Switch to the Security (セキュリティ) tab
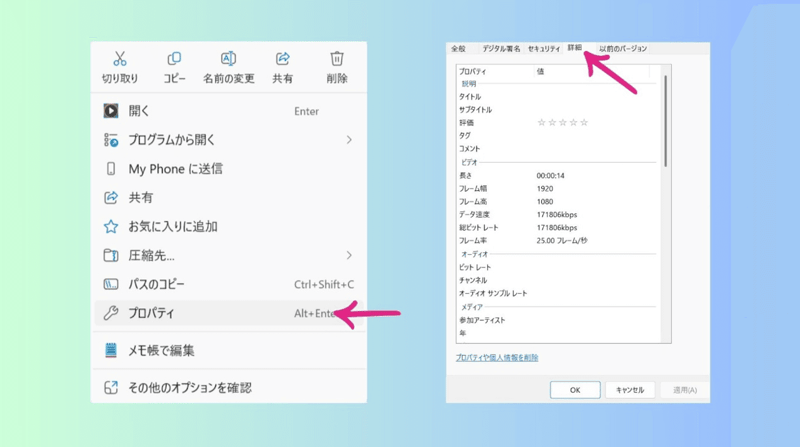Screen dimensions: 800x447 click(544, 48)
